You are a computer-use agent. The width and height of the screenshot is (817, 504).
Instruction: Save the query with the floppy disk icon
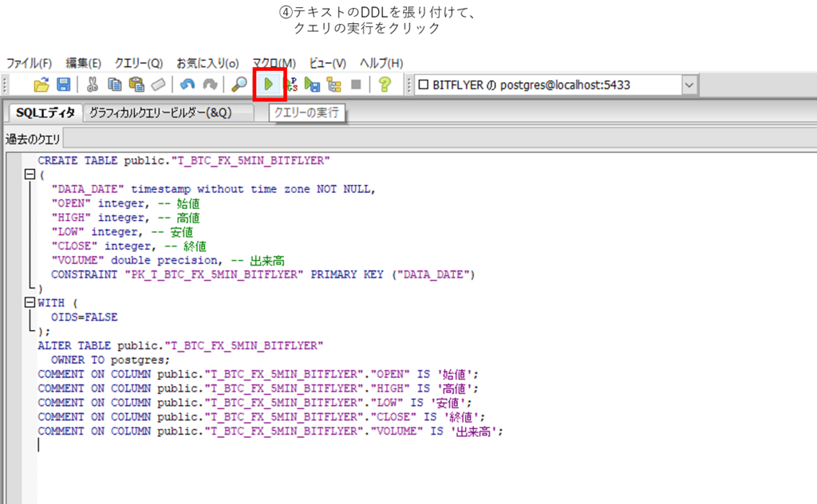(64, 85)
